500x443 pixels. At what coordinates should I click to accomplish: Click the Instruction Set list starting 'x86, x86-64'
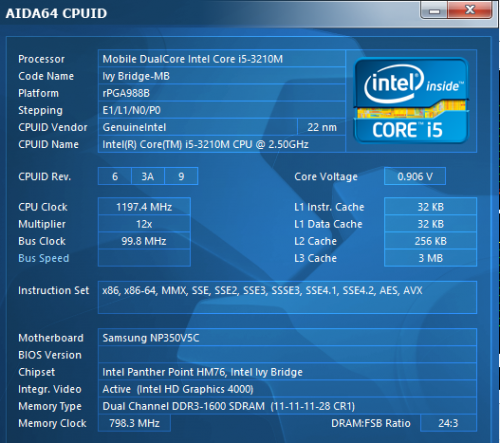287,297
